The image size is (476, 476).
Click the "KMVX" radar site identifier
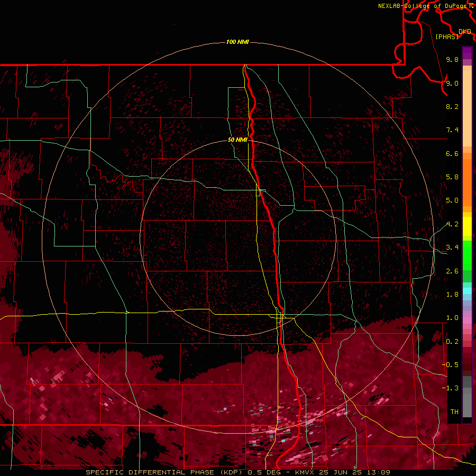(305, 472)
